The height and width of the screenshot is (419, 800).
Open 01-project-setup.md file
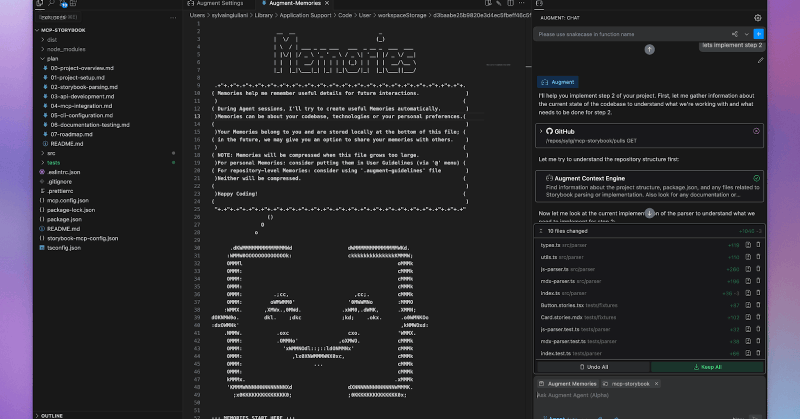click(77, 78)
